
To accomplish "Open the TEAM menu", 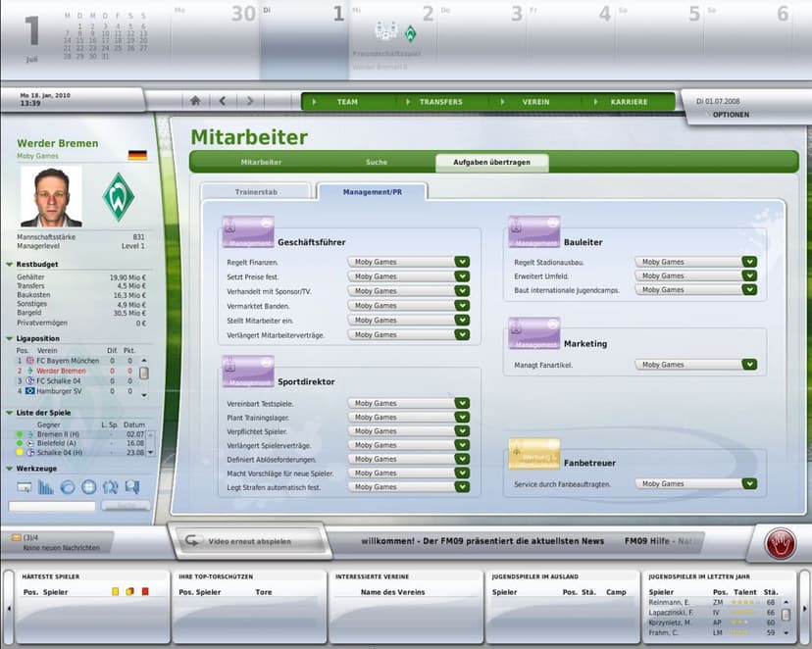I will (347, 102).
